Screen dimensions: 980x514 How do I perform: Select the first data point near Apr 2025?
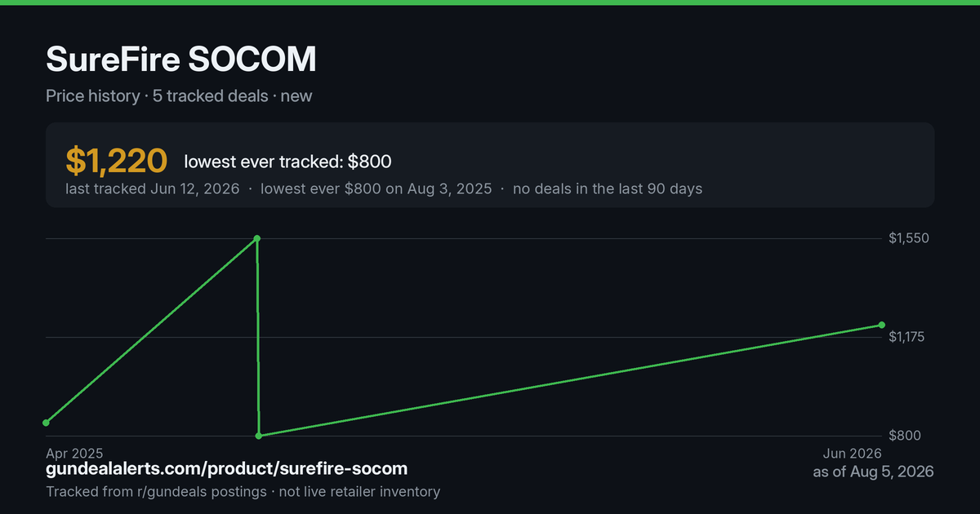point(47,423)
